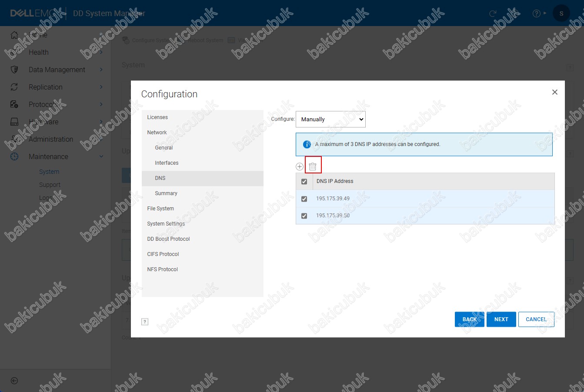Click DNS address 195.175.39.49 text

tap(333, 199)
